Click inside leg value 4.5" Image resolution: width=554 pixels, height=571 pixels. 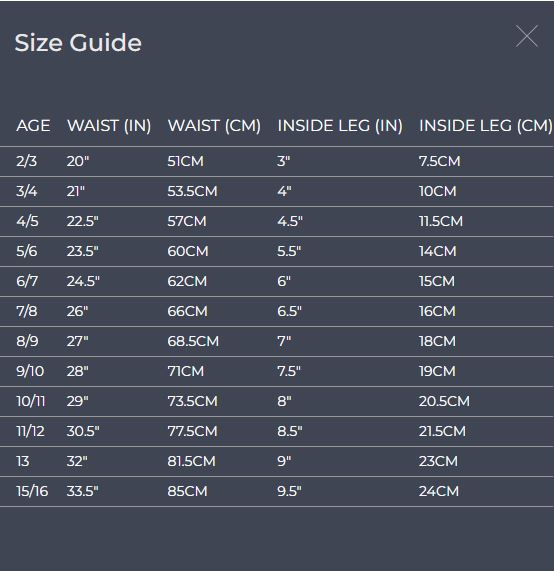click(x=290, y=221)
